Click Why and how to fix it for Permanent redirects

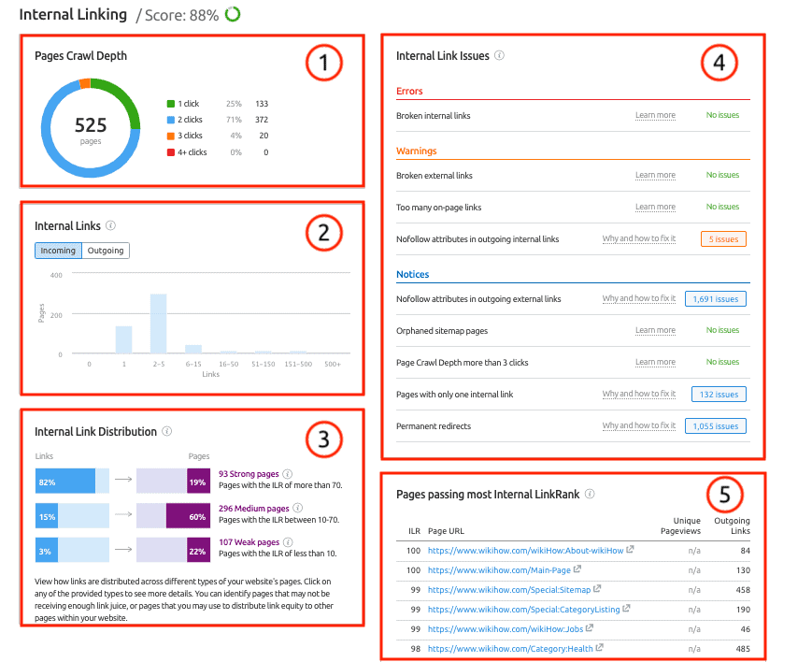click(638, 425)
